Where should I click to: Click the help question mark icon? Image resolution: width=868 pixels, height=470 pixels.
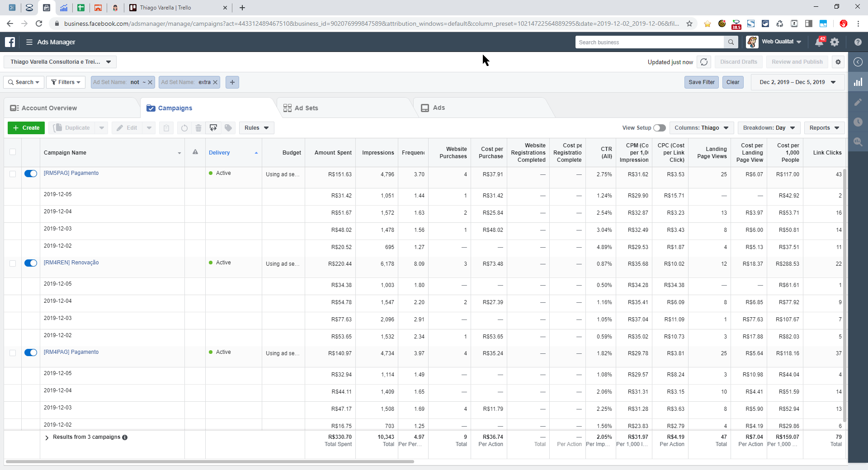858,42
